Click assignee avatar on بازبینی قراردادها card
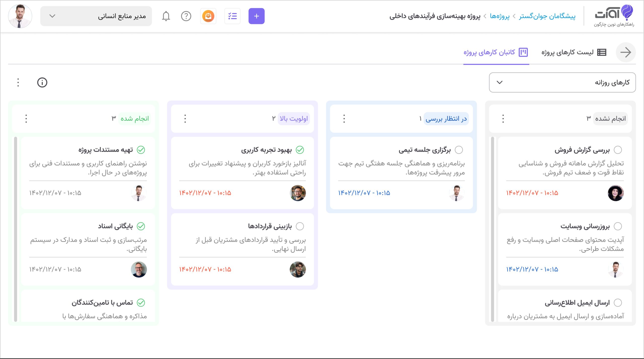Screen dimensions: 644x359 coord(298,270)
